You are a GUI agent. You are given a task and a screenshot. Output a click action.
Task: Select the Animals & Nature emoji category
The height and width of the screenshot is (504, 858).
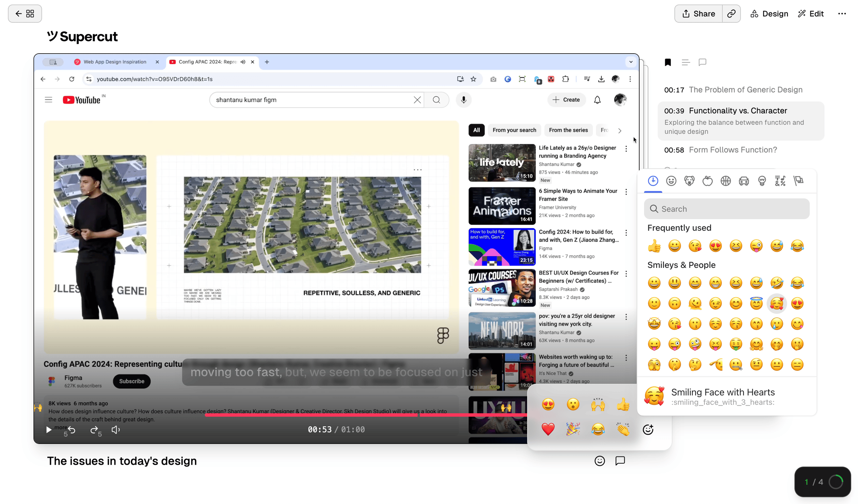tap(689, 181)
